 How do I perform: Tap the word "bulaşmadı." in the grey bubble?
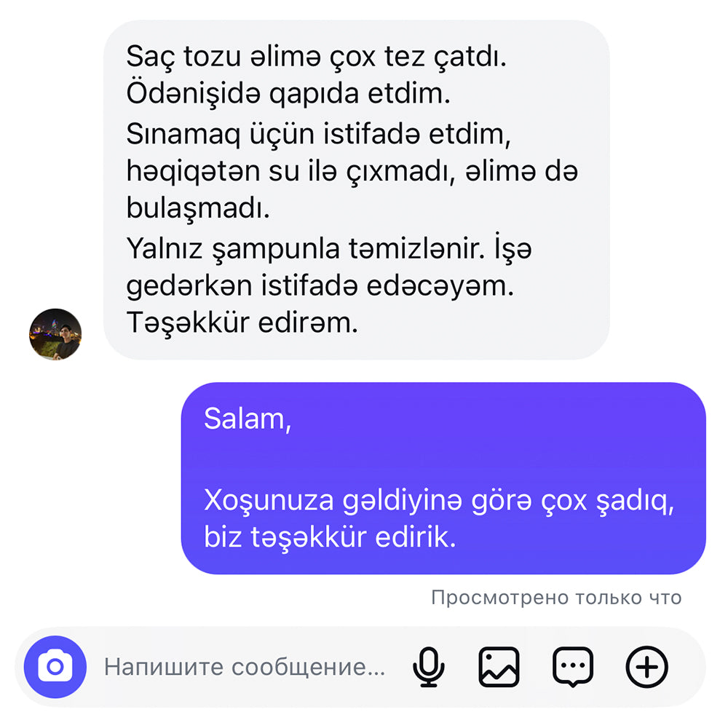[x=198, y=208]
